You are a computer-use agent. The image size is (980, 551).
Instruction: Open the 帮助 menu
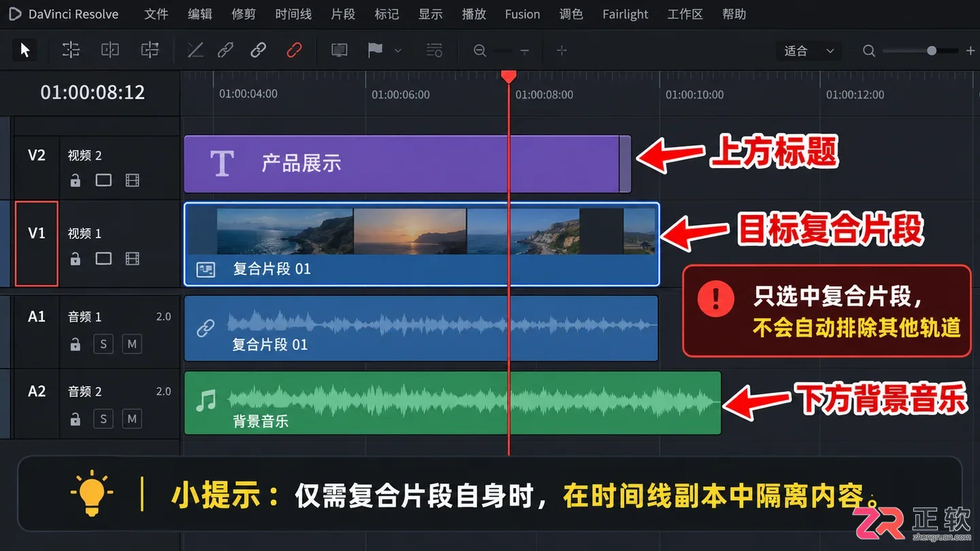[x=734, y=14]
